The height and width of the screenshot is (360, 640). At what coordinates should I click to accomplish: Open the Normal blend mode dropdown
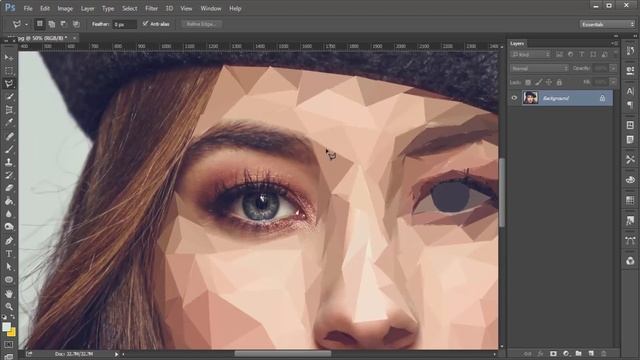click(539, 69)
